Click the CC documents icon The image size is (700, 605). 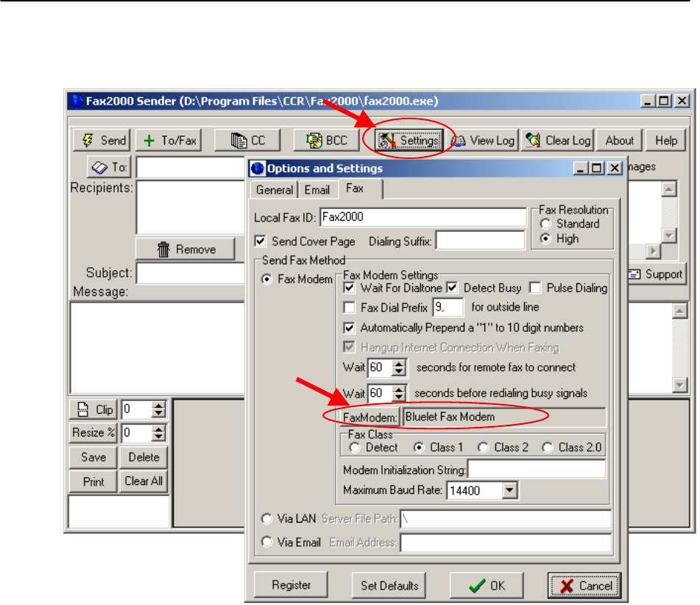238,141
